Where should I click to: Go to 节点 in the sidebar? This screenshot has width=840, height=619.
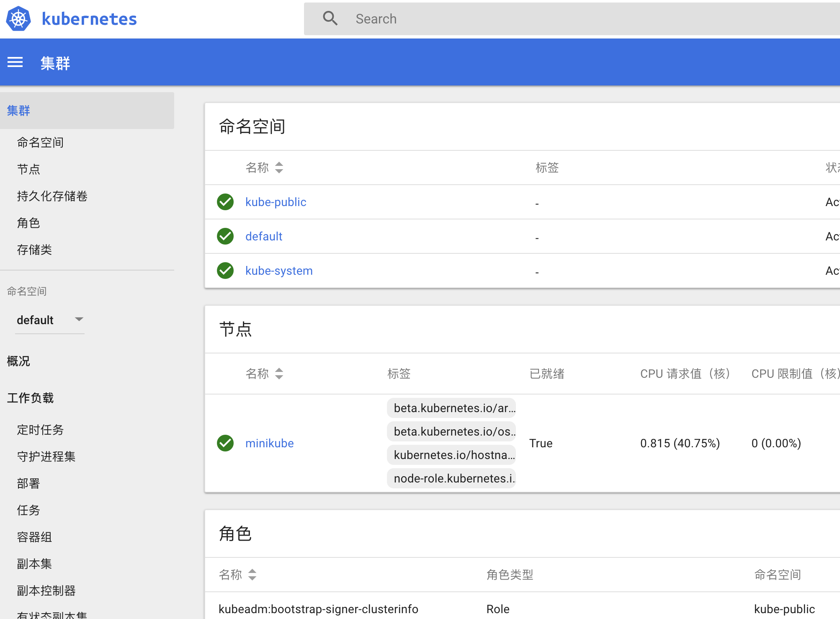[28, 169]
